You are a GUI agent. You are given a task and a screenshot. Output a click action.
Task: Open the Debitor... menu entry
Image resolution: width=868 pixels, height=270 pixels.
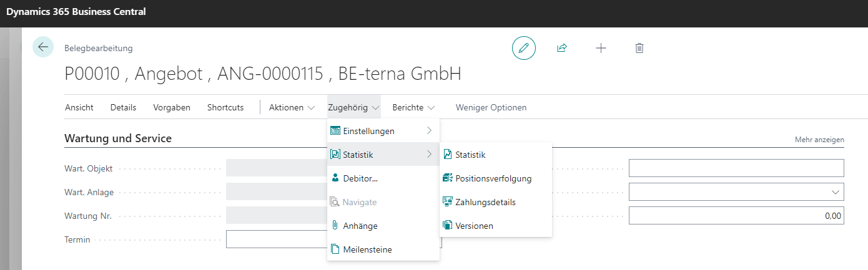pos(360,178)
